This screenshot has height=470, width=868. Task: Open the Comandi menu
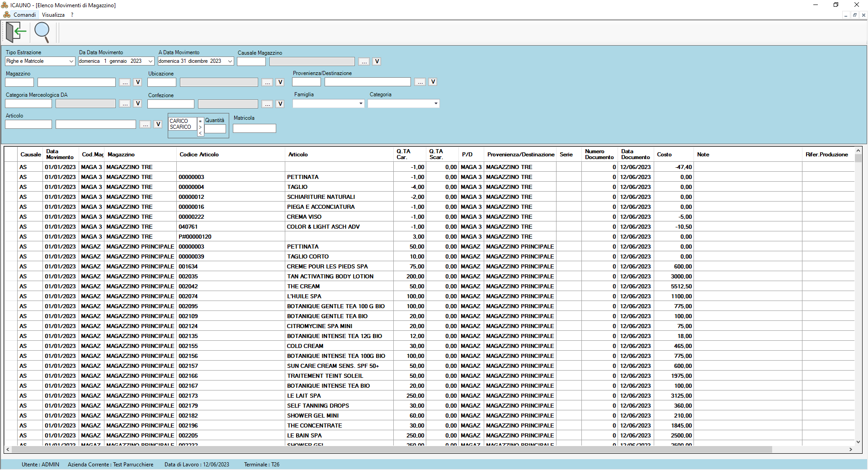click(24, 15)
